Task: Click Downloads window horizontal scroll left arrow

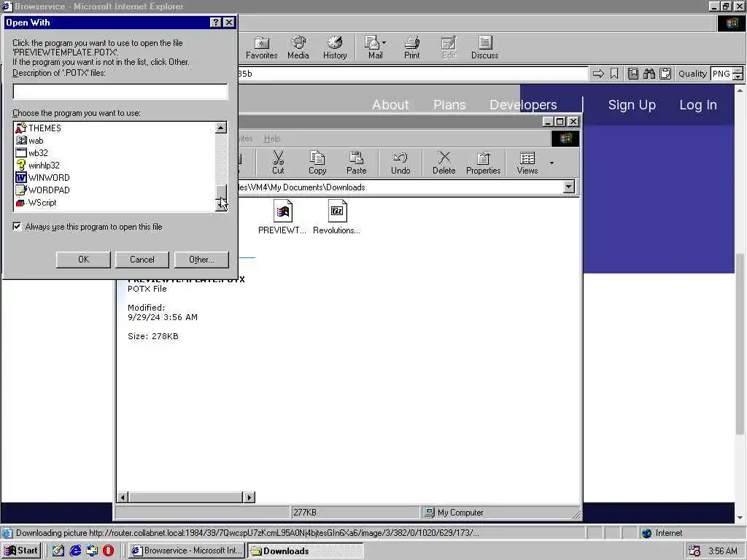Action: pos(123,497)
